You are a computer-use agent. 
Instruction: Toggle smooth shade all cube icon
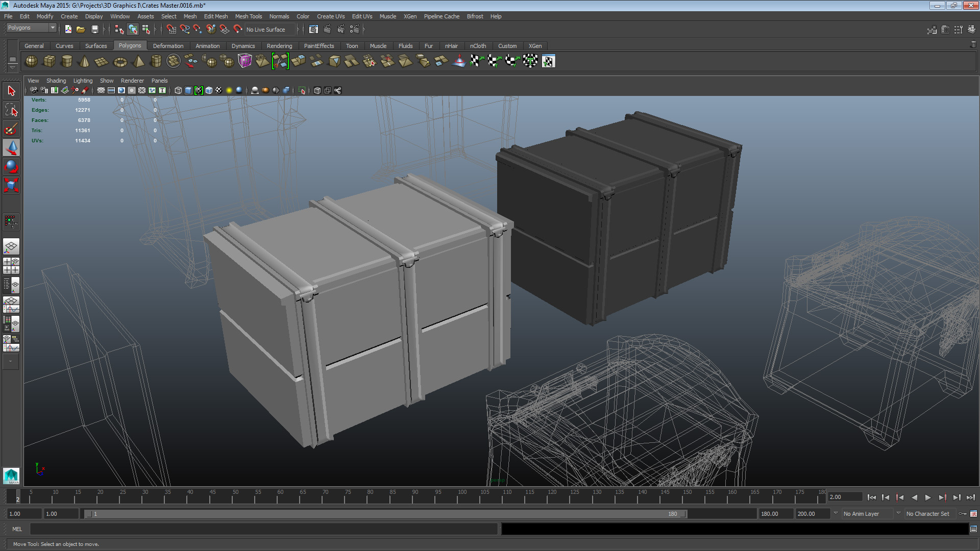point(188,90)
